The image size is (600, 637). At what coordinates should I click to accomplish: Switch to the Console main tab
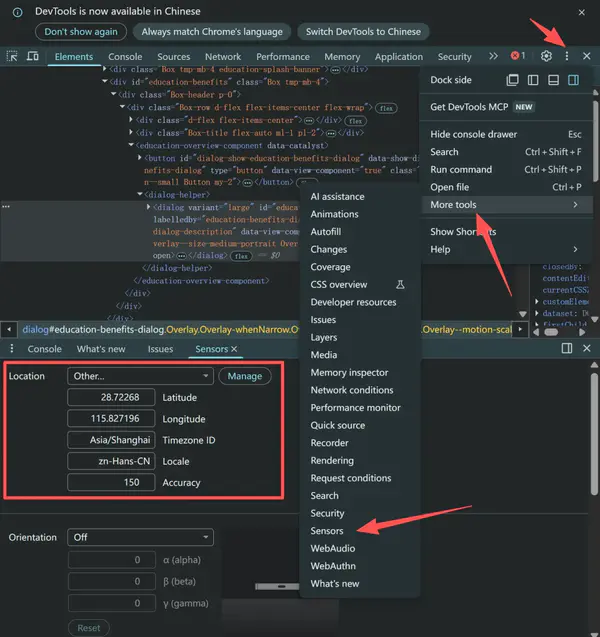[x=125, y=56]
